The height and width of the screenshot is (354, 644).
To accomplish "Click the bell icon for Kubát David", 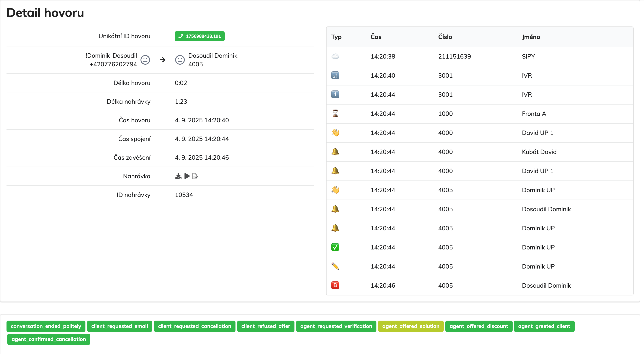I will pos(335,152).
